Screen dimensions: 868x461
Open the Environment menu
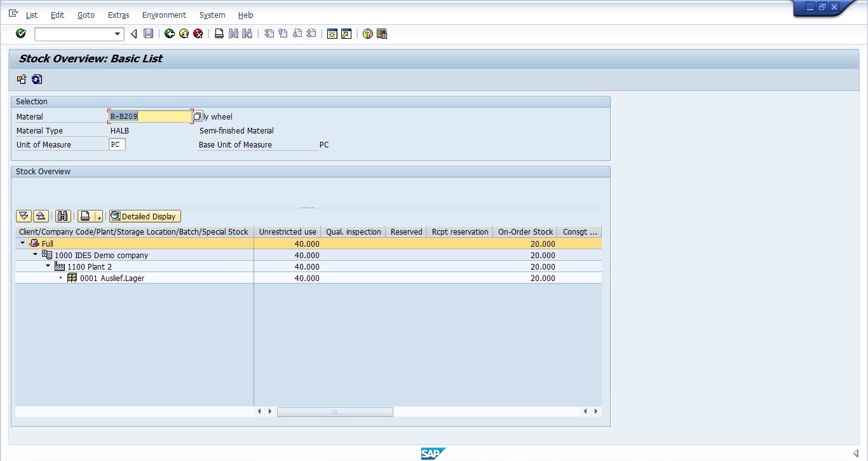164,15
